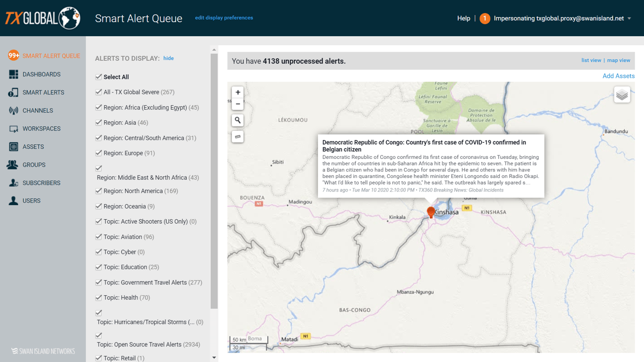Open the map layers selector
This screenshot has height=362, width=644.
622,95
